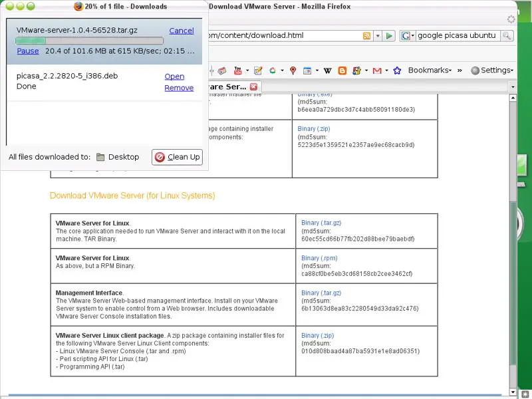
Task: Click the Management Interface bold title
Action: click(89, 293)
